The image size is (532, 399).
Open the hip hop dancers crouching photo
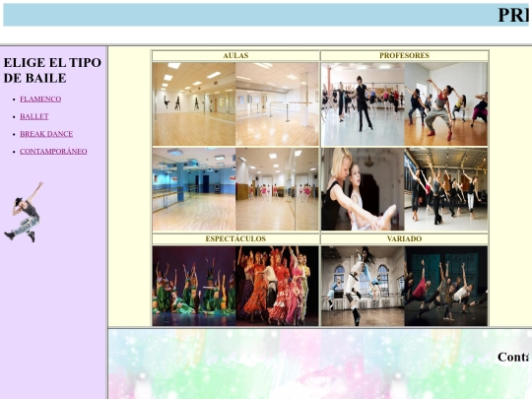[446, 104]
